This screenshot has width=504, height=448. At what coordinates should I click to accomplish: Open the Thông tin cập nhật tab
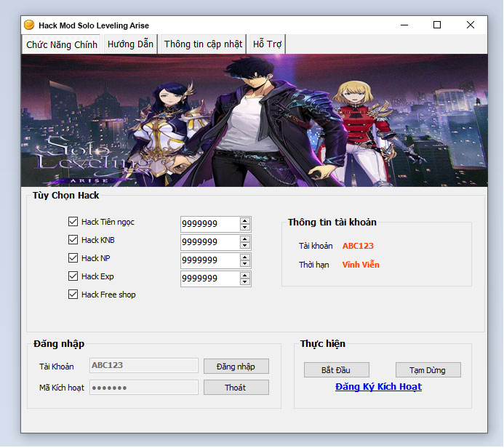tap(203, 44)
